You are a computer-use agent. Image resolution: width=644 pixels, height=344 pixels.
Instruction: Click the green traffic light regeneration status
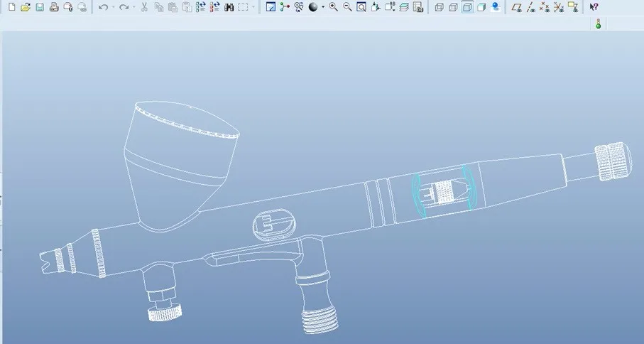point(599,24)
